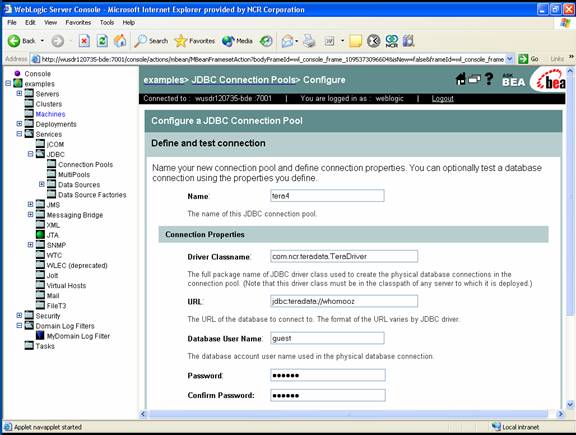576x435 pixels.
Task: Open the File menu
Action: point(12,22)
